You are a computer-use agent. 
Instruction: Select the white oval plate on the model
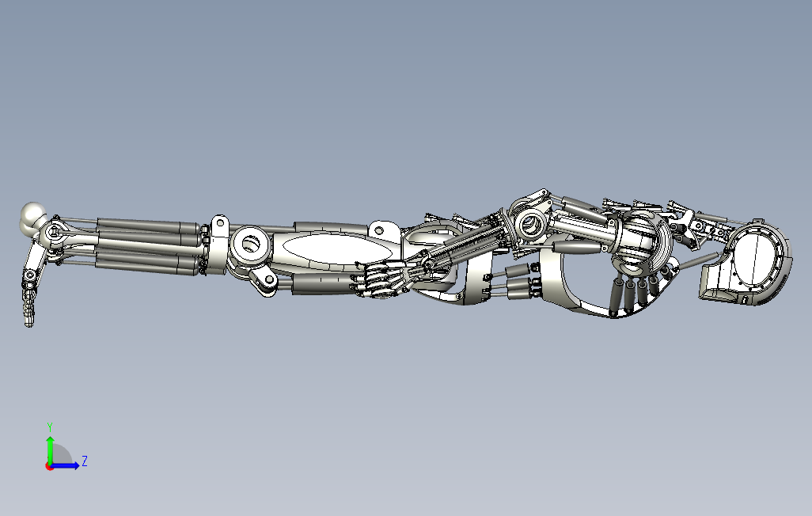click(x=337, y=250)
